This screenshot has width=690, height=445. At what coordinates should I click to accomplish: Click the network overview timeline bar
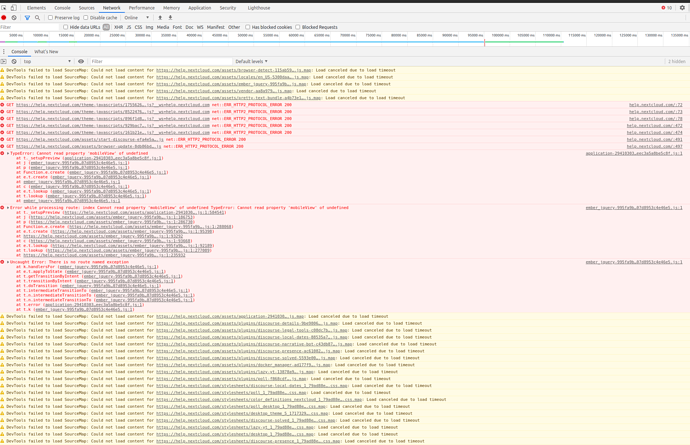282,42
